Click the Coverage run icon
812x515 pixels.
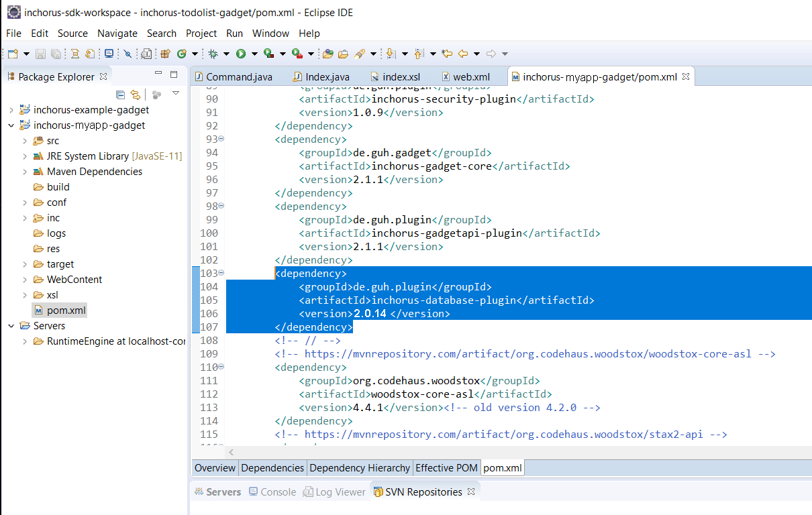[x=268, y=54]
